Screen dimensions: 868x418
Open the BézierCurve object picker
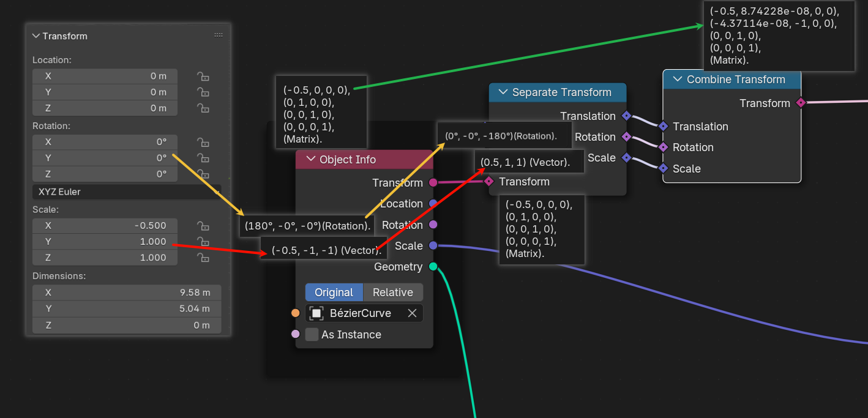pyautogui.click(x=355, y=313)
